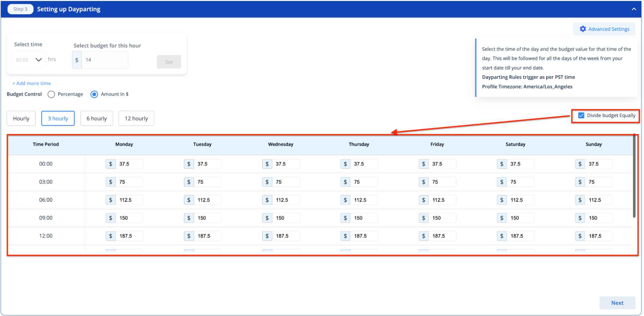Screen dimensions: 644x316
Task: Click the Monday column header
Action: pos(124,144)
